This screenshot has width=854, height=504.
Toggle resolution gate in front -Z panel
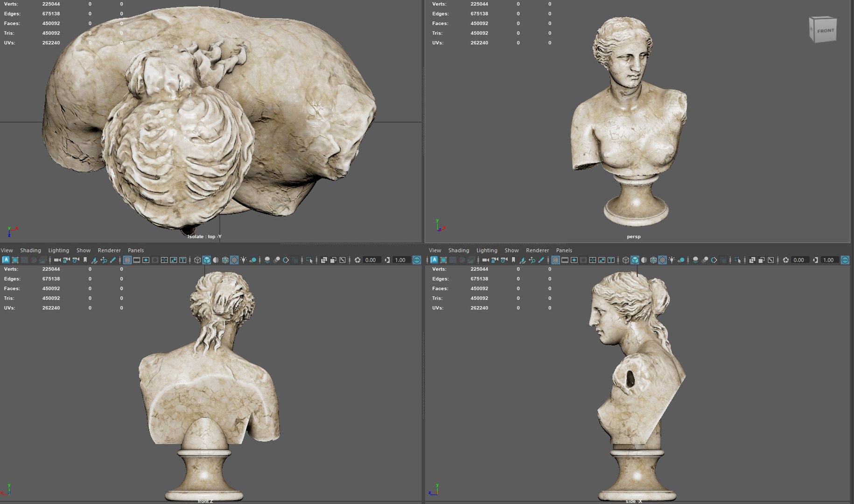[x=146, y=260]
